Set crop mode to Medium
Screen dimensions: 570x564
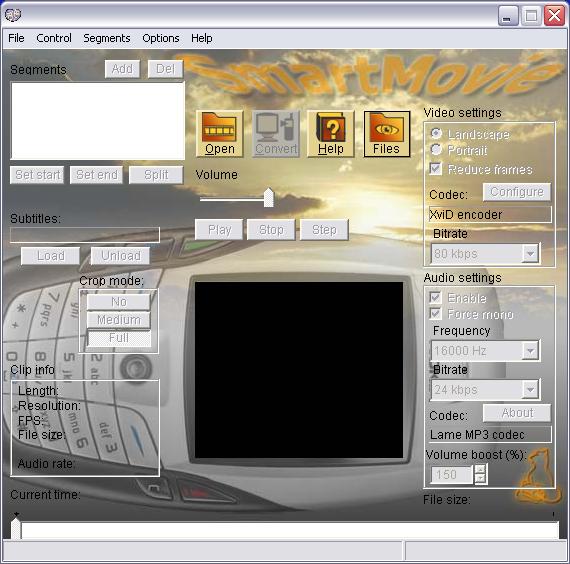click(x=119, y=320)
